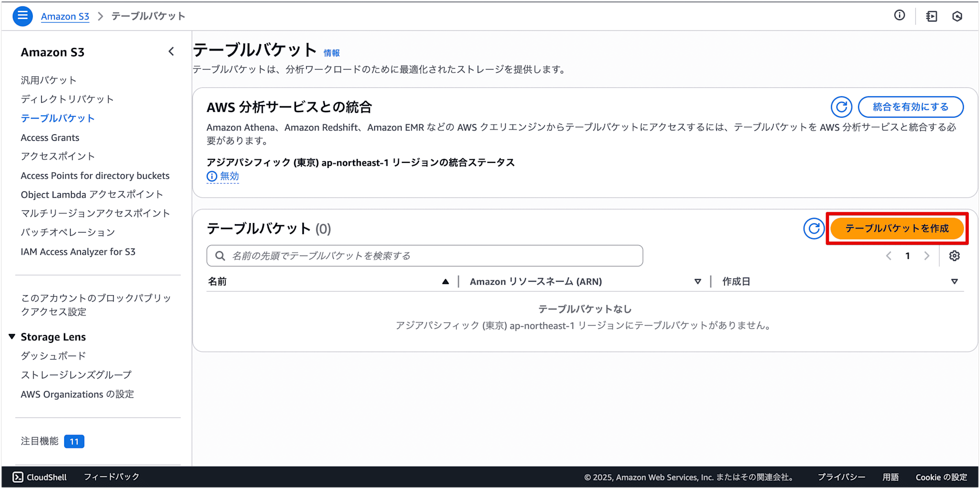Click the CloudShell text in the footer
This screenshot has width=980, height=489.
click(47, 477)
